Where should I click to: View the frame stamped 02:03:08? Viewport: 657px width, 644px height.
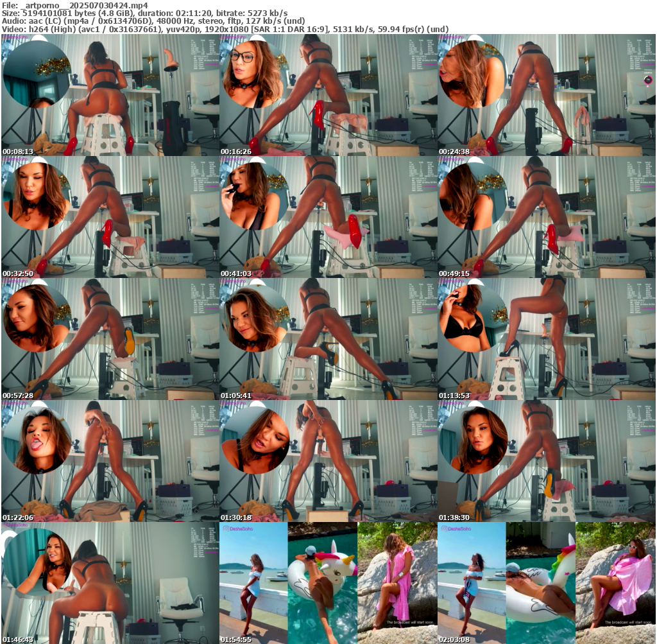click(547, 583)
